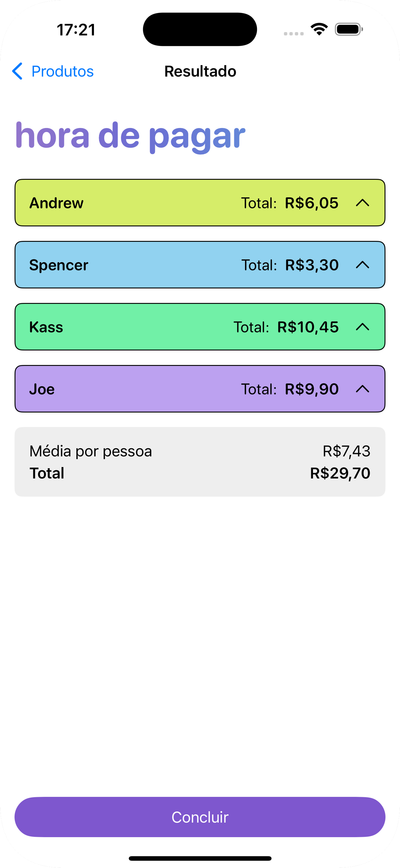The height and width of the screenshot is (868, 400).
Task: Tap Joe's name in purple card
Action: coord(42,389)
